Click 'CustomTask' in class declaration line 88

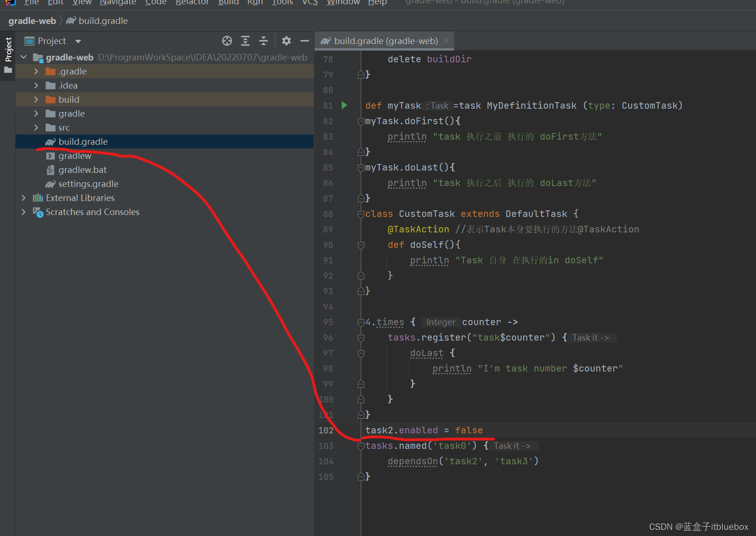426,214
